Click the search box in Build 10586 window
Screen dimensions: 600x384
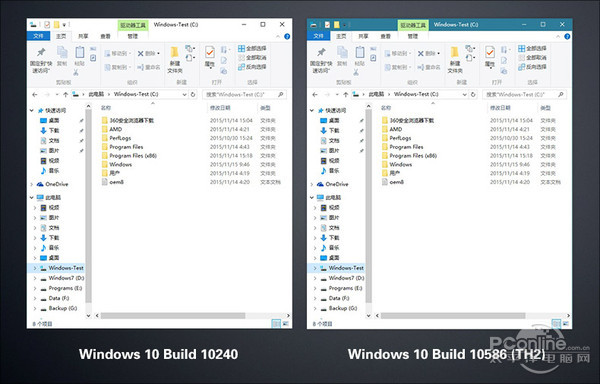click(524, 94)
